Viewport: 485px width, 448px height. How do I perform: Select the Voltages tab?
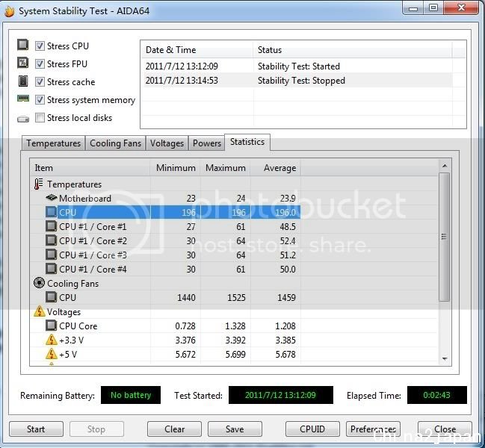[x=167, y=143]
